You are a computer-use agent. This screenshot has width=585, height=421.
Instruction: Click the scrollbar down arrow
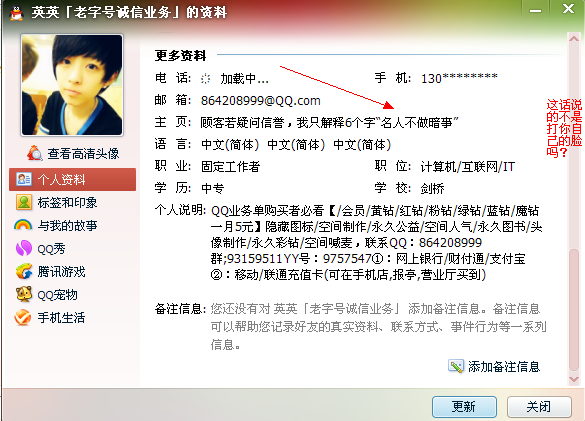[x=574, y=379]
